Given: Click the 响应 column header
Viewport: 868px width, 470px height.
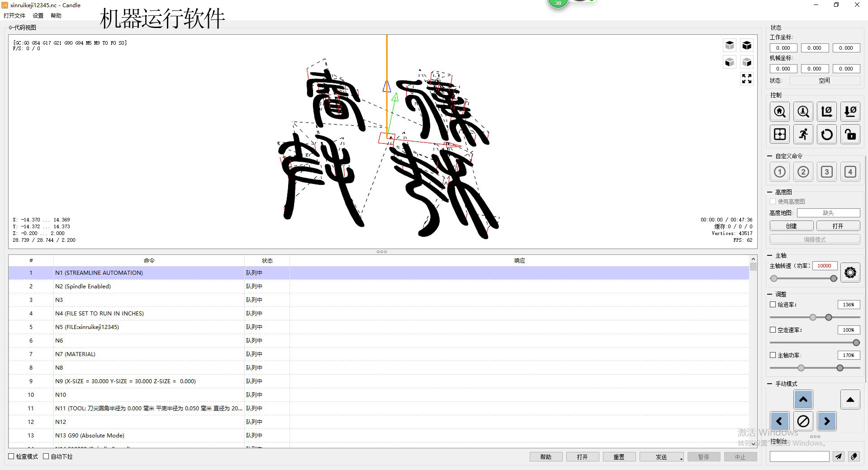Looking at the screenshot, I should click(519, 261).
